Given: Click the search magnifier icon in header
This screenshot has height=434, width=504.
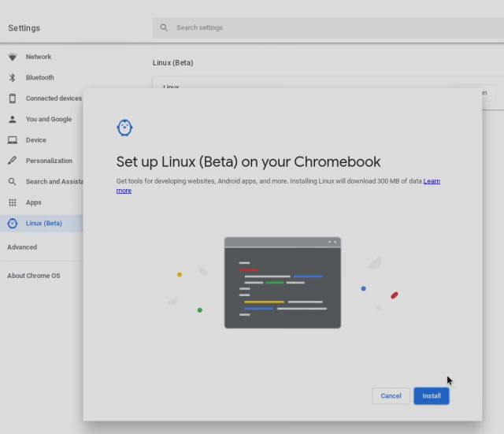Looking at the screenshot, I should 164,28.
